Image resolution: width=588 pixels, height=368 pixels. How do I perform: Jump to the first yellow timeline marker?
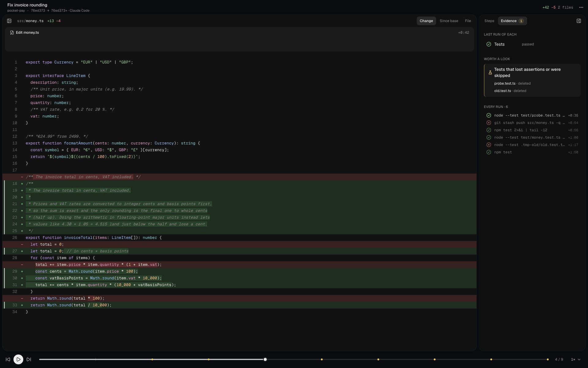pos(152,359)
